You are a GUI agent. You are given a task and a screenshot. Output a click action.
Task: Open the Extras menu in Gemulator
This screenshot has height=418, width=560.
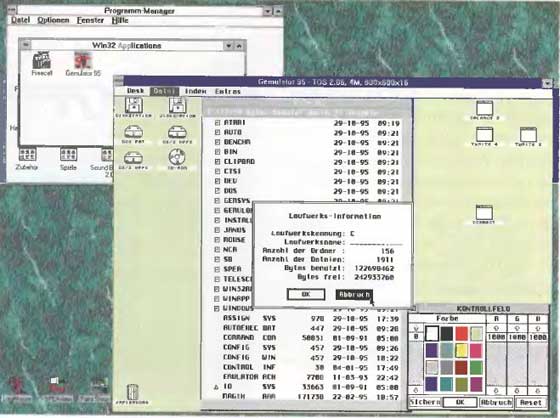point(228,91)
